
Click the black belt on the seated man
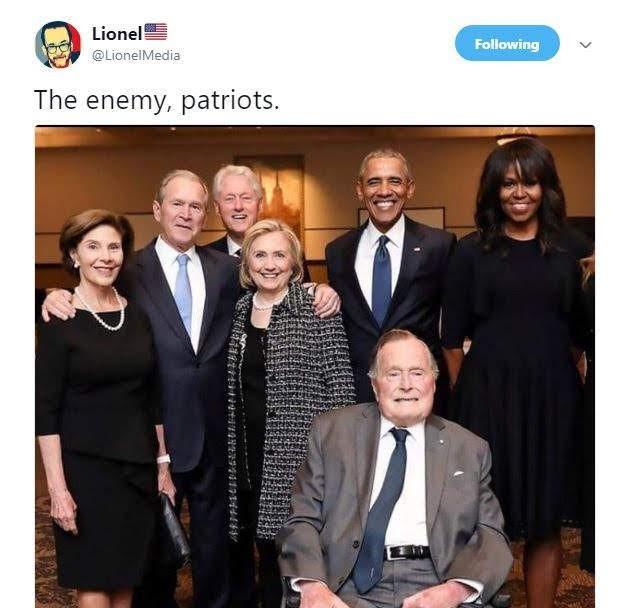click(x=407, y=553)
